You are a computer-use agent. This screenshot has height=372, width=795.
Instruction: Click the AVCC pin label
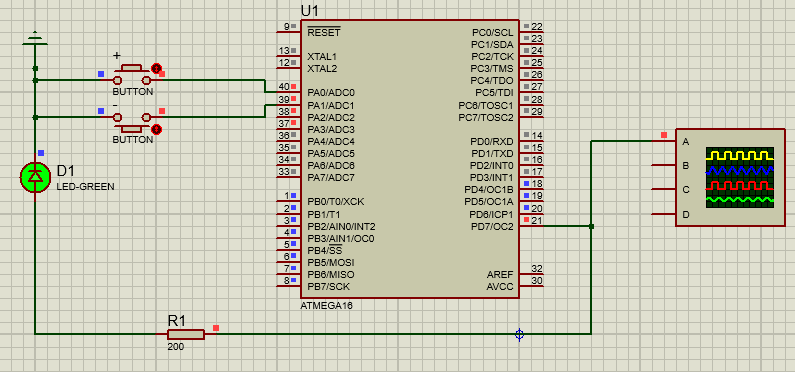click(x=500, y=287)
